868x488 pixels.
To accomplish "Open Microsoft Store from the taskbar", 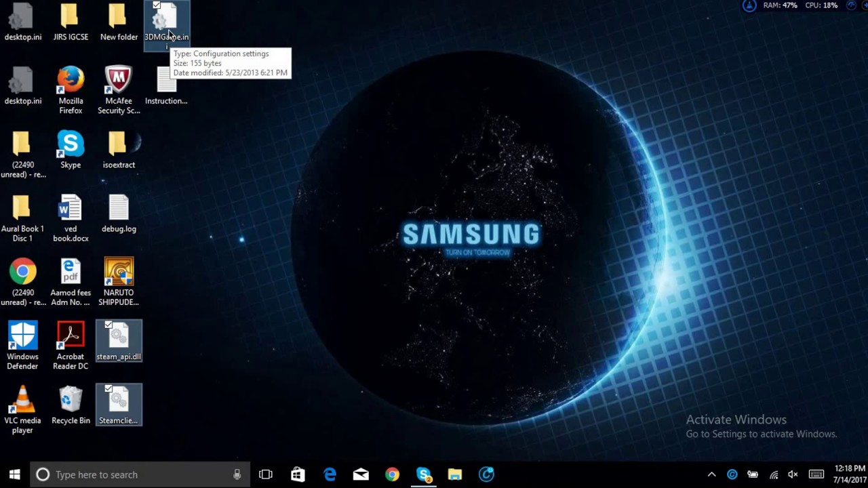I will pyautogui.click(x=298, y=474).
